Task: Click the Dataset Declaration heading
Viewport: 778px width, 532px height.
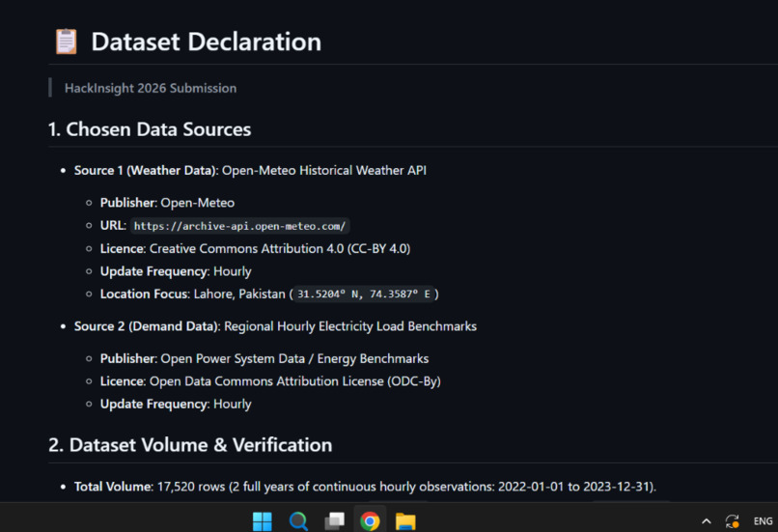Action: click(206, 42)
